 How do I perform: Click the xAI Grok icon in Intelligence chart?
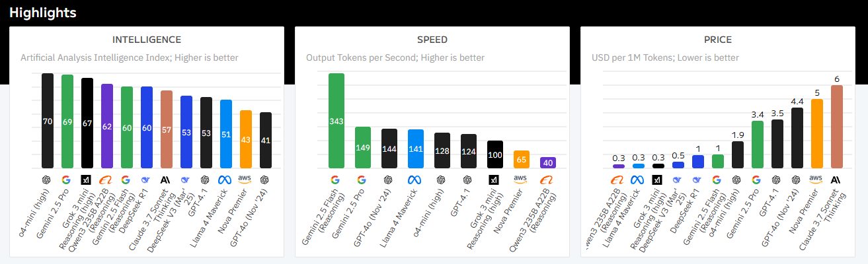point(87,180)
